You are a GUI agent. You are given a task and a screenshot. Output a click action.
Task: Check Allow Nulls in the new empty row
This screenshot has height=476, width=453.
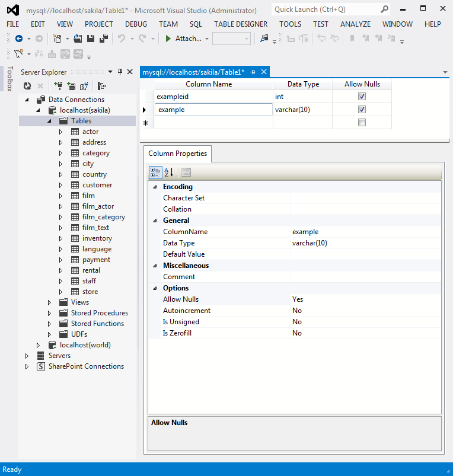[x=362, y=123]
